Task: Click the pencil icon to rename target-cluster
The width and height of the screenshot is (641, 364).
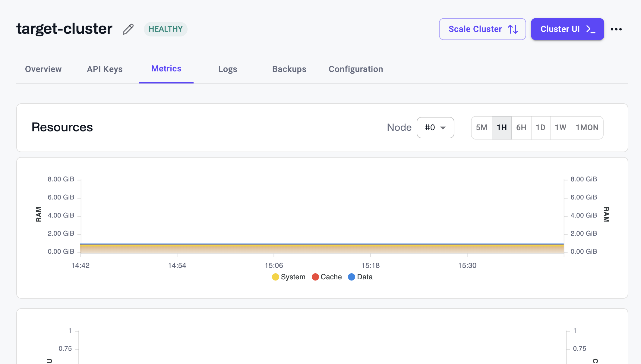Action: [128, 29]
